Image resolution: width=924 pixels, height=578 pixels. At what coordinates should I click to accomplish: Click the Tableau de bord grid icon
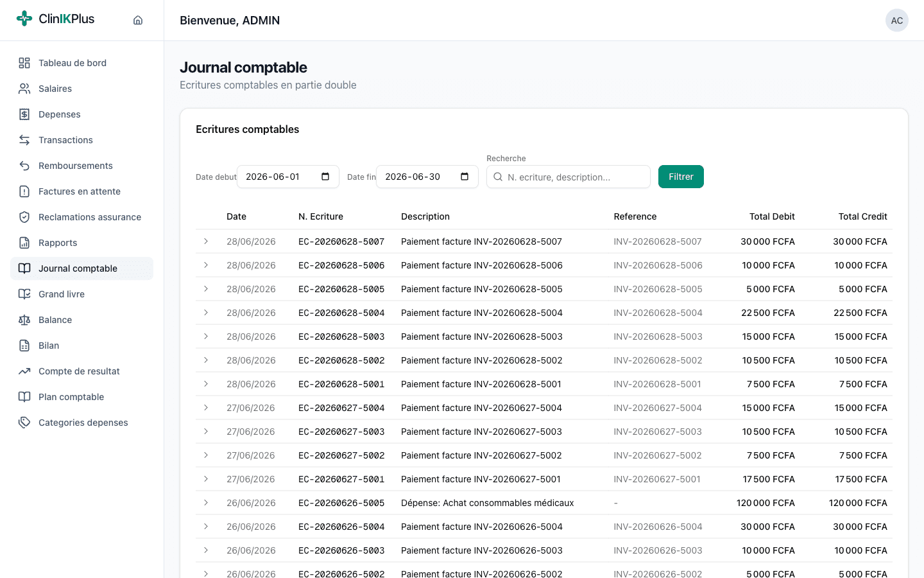tap(24, 63)
